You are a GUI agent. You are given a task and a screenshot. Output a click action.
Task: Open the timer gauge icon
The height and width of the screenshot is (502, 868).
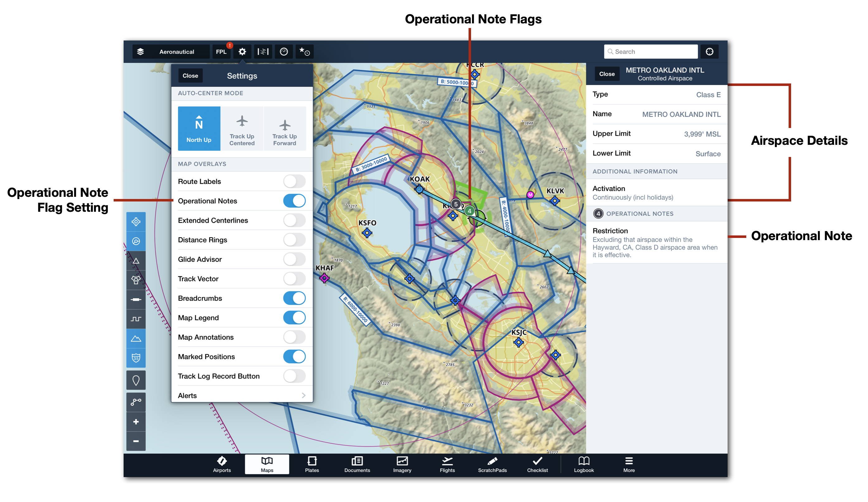click(284, 52)
